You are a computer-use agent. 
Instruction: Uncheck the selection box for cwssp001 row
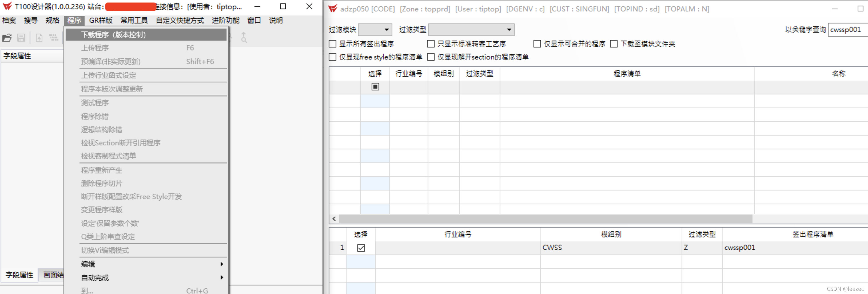[x=361, y=248]
